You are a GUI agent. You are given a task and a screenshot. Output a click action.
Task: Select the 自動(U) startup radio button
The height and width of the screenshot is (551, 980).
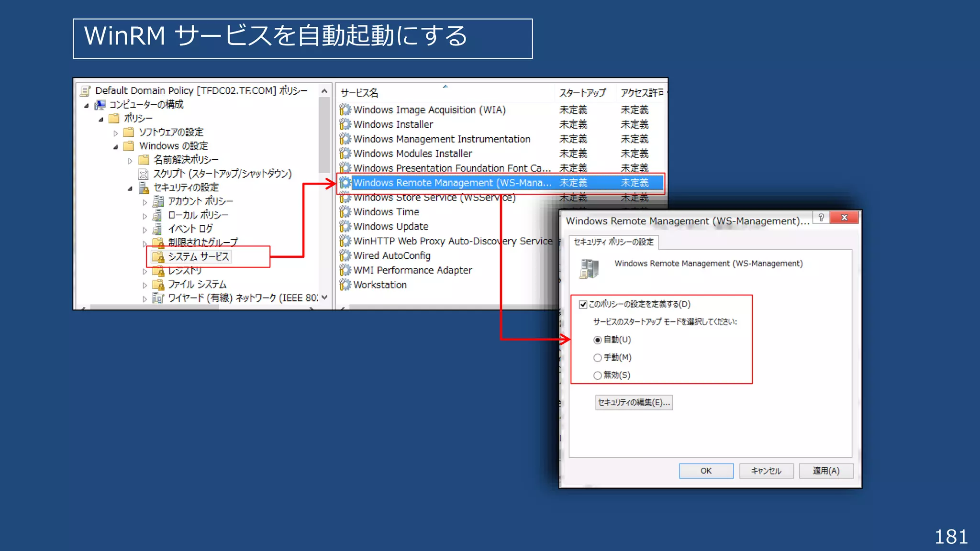pos(597,340)
